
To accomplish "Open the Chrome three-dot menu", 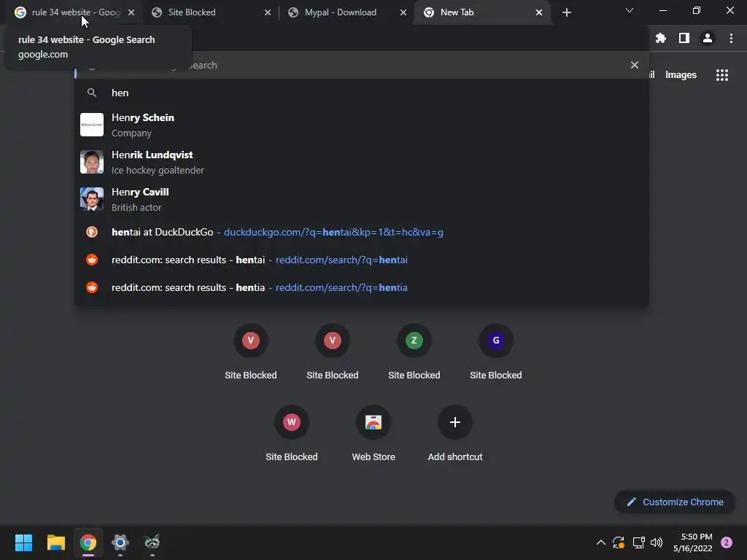I will click(x=731, y=38).
